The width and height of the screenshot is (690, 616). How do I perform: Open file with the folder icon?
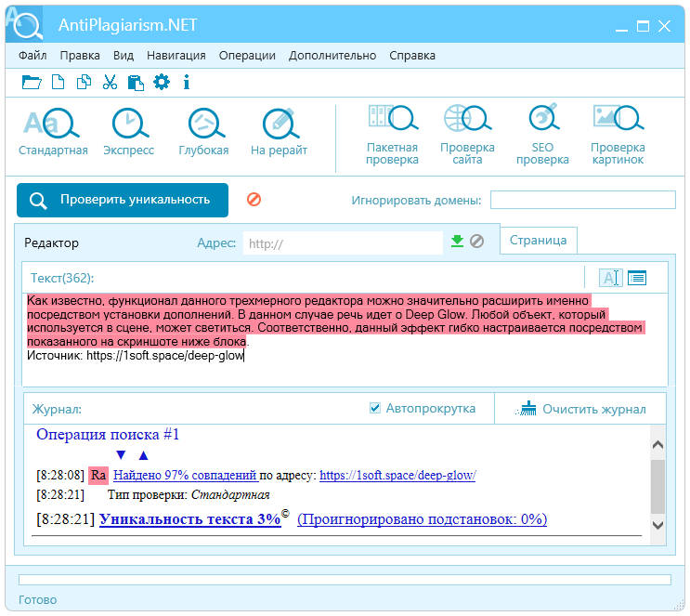[x=32, y=83]
